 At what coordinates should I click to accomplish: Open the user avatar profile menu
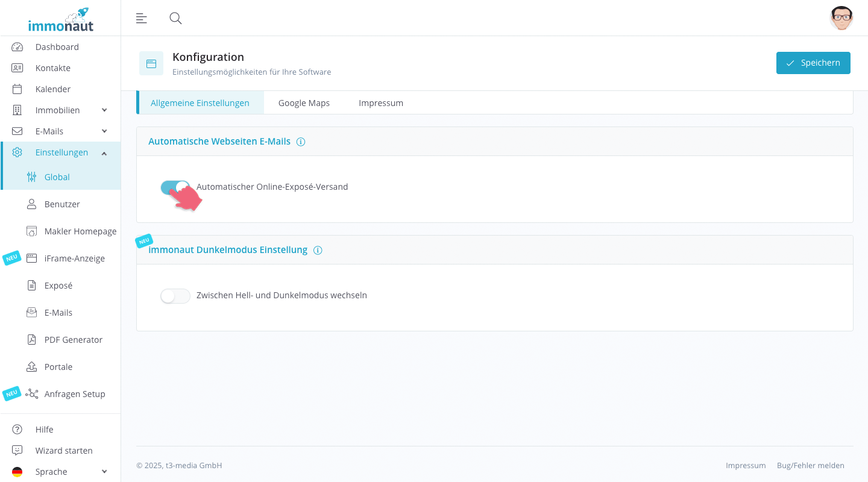click(841, 18)
